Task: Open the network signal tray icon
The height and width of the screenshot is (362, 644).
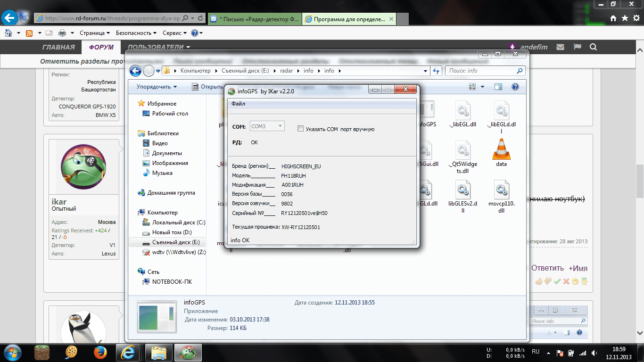Action: pos(583,352)
